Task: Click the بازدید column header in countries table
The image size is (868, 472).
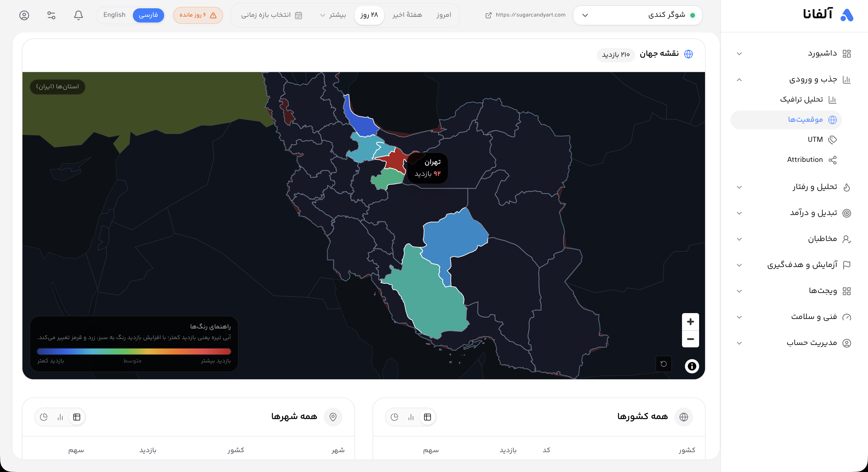Action: (508, 450)
